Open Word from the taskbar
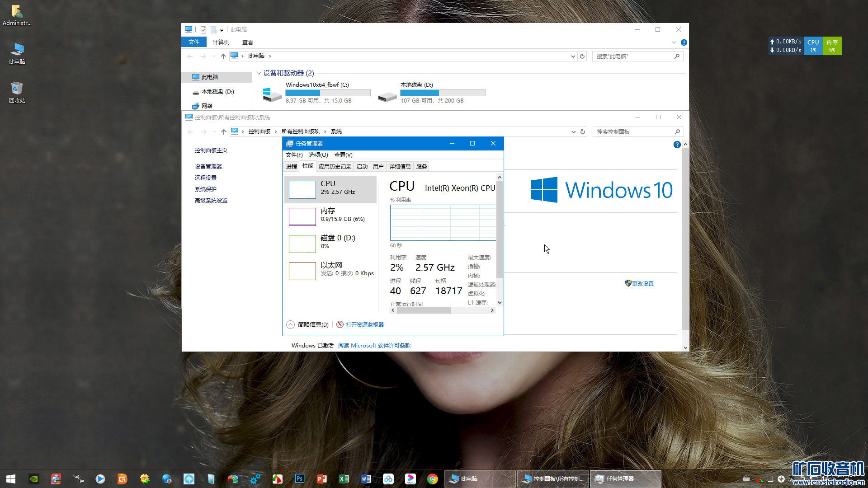The image size is (868, 488). [x=366, y=479]
